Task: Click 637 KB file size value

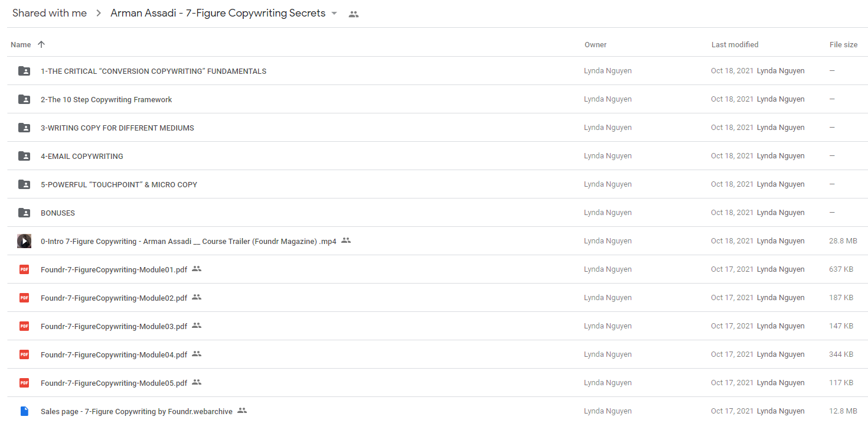Action: pyautogui.click(x=841, y=269)
